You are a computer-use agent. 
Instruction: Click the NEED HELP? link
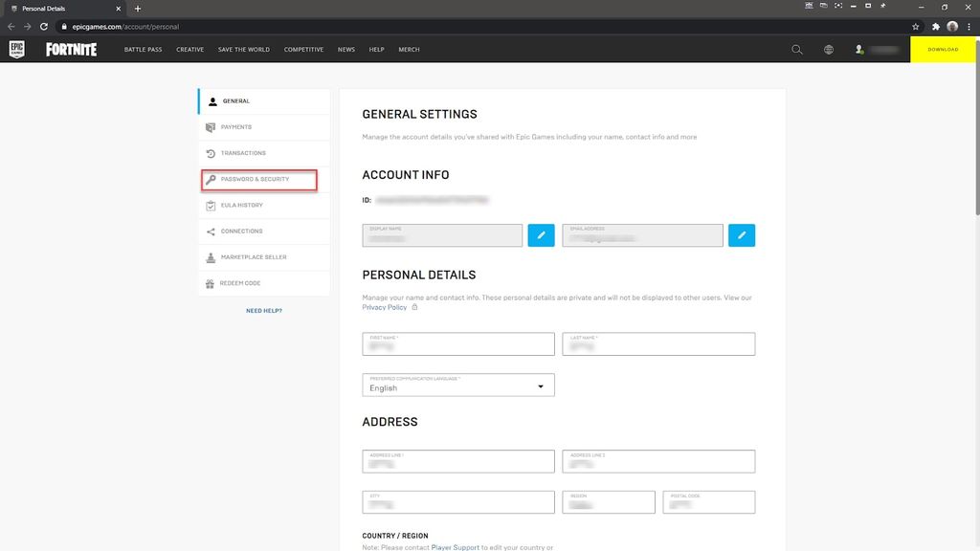pos(263,310)
